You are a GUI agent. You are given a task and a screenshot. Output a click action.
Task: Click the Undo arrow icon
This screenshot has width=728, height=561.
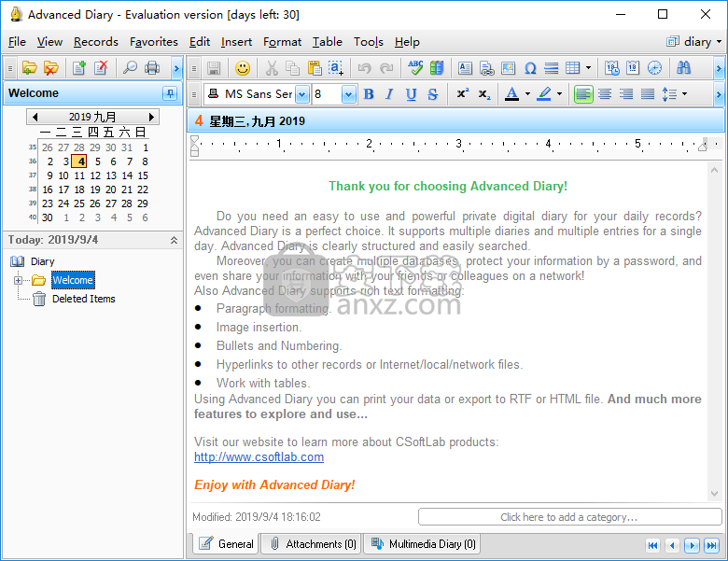[364, 68]
